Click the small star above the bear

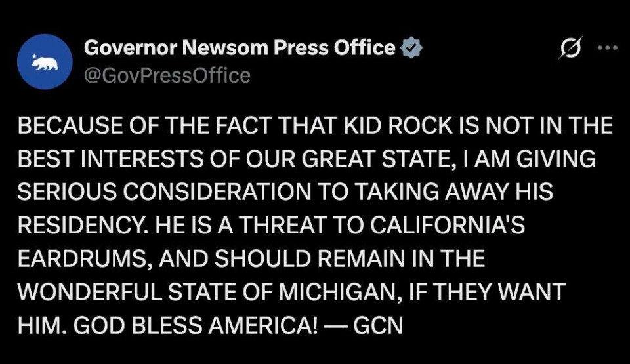coord(34,56)
